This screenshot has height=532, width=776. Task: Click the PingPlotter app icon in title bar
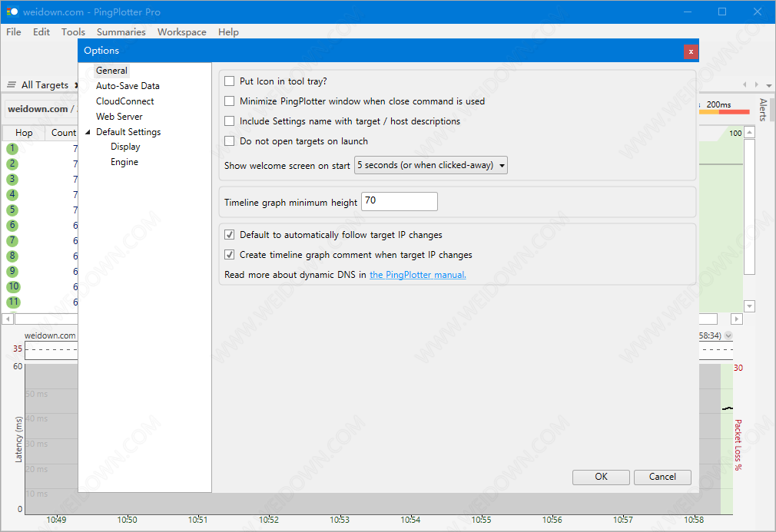[x=12, y=12]
